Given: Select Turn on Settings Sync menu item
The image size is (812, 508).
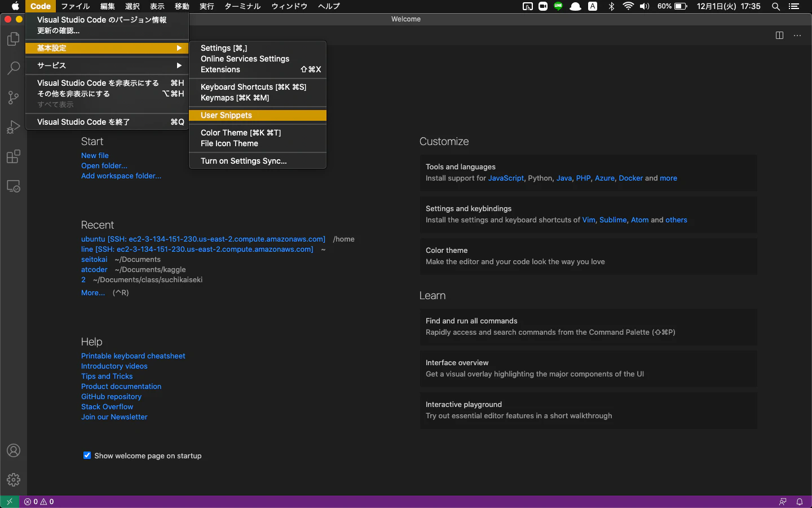Looking at the screenshot, I should click(258, 161).
